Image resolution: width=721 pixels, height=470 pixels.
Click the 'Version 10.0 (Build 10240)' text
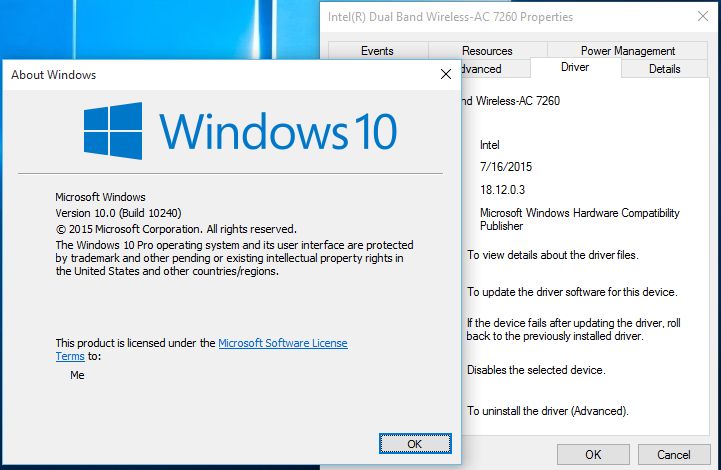pos(118,213)
